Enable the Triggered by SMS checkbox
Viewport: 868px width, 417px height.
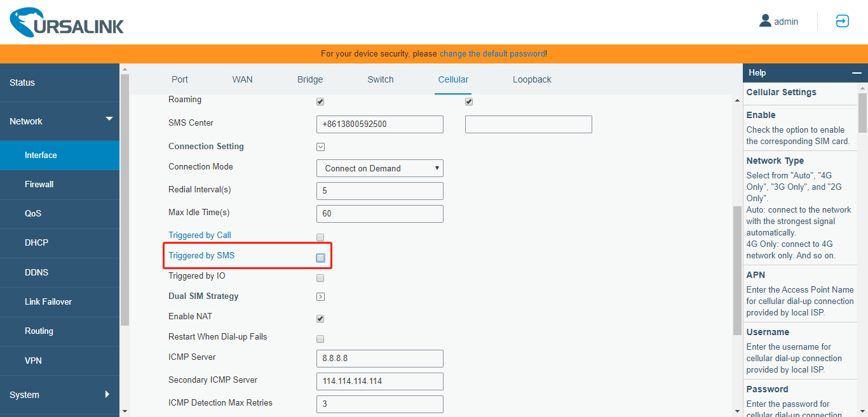pyautogui.click(x=320, y=257)
